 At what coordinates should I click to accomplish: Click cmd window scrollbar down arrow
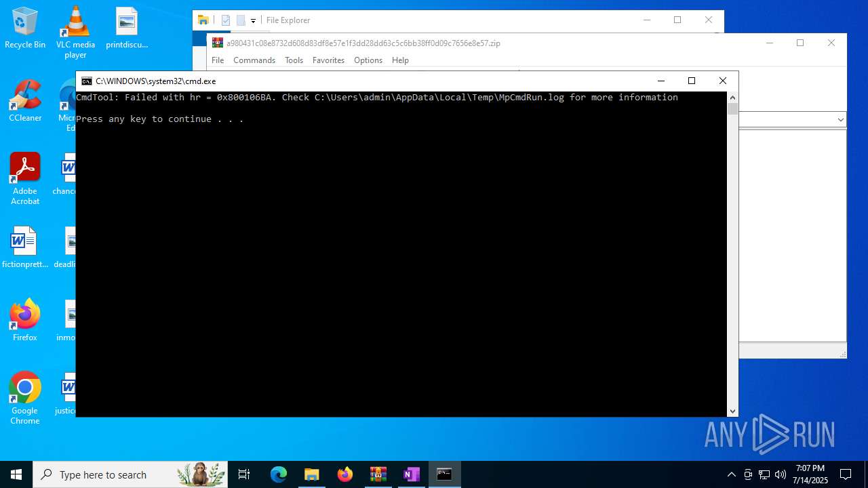[x=732, y=411]
